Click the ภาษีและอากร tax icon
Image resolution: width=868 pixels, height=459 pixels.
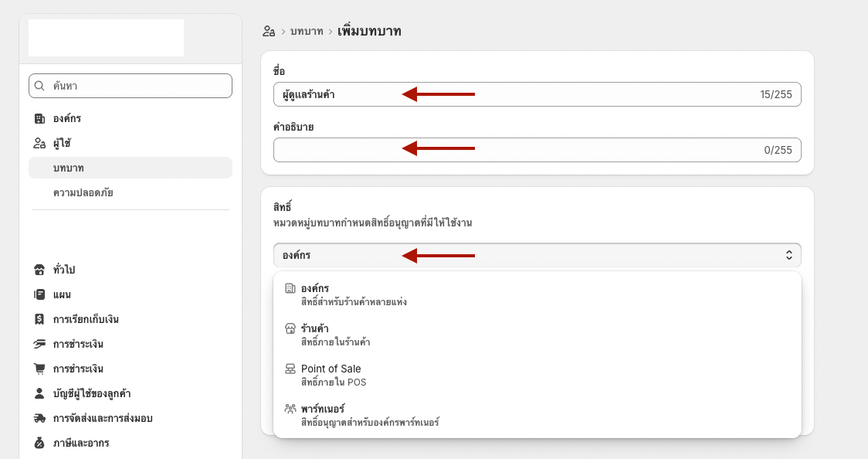tap(39, 443)
